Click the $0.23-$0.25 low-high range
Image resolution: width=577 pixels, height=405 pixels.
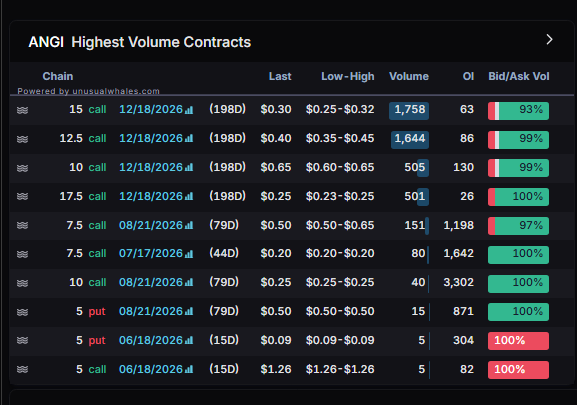tap(340, 196)
